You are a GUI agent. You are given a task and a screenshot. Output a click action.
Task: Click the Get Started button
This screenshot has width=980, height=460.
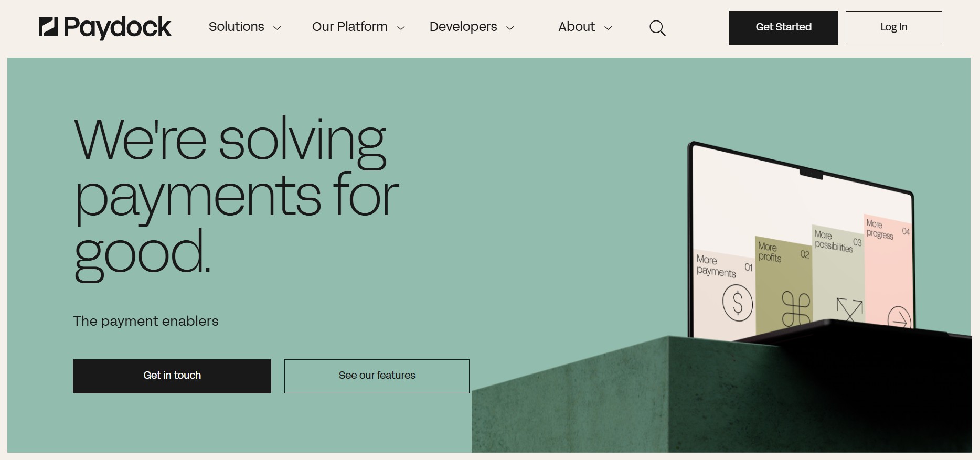784,28
